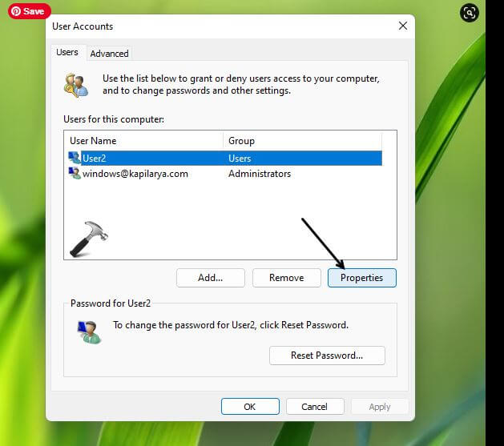Sort by the Group column header
Viewport: 504px width, 446px height.
(x=308, y=141)
